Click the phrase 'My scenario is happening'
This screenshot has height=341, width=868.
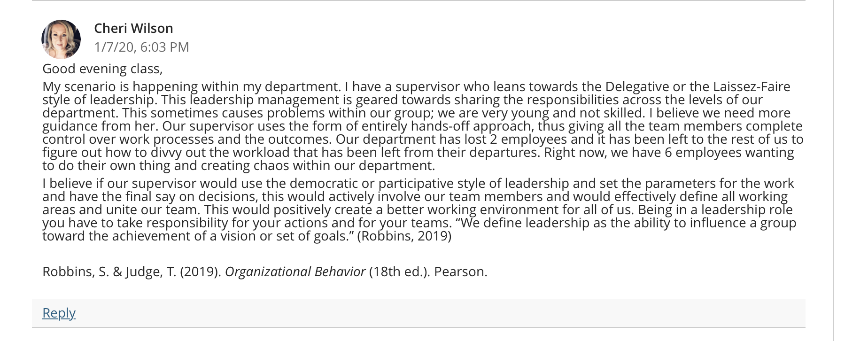[120, 86]
